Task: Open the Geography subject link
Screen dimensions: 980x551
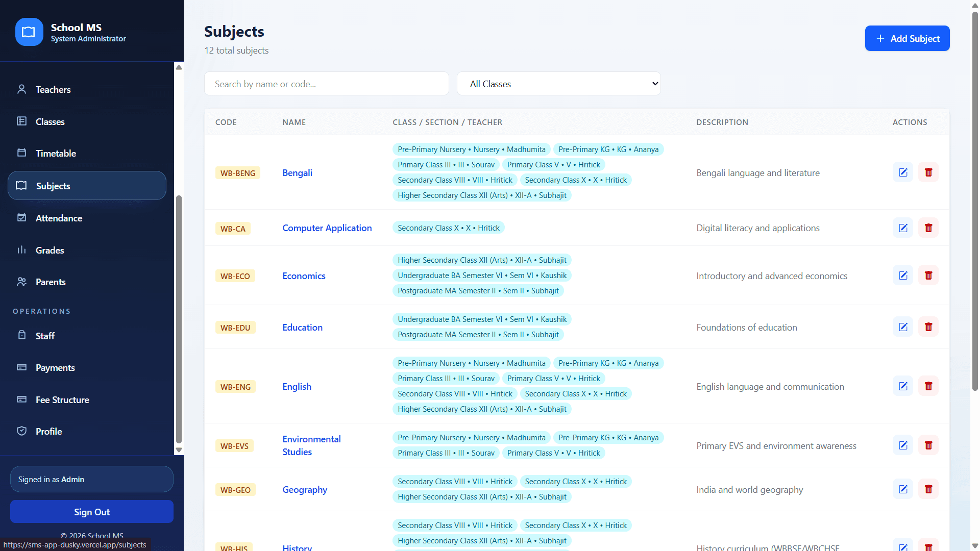Action: (305, 489)
